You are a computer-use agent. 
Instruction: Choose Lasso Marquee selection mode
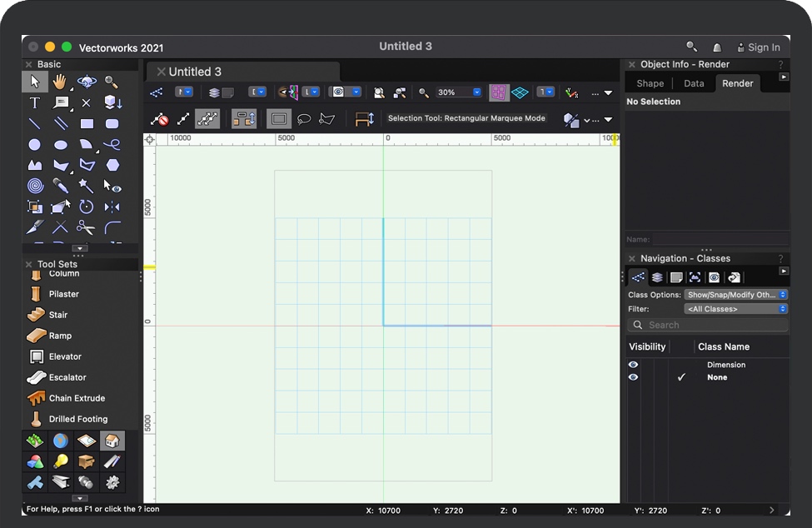point(304,119)
